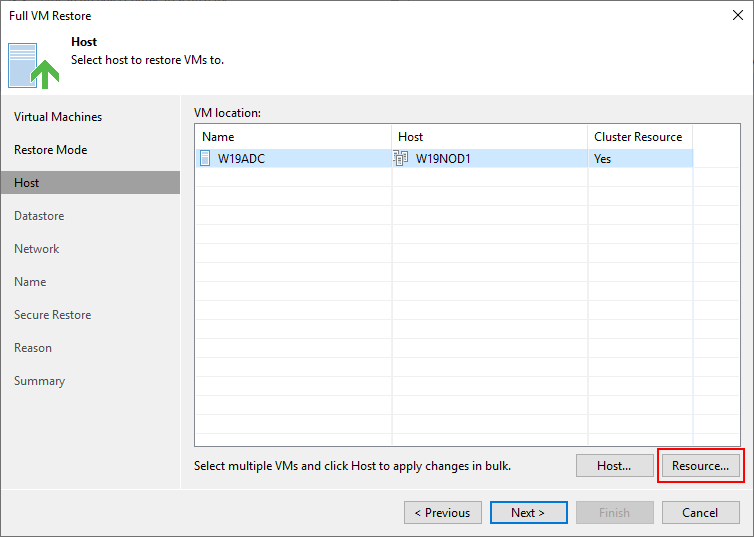Viewport: 754px width, 537px height.
Task: Sort by the Name column header
Action: click(x=293, y=137)
